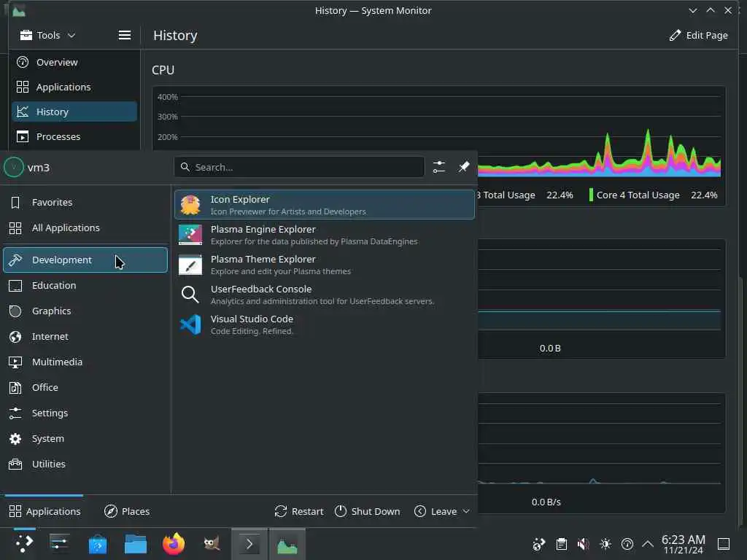Click the Restart button
The image size is (747, 560).
pyautogui.click(x=298, y=511)
